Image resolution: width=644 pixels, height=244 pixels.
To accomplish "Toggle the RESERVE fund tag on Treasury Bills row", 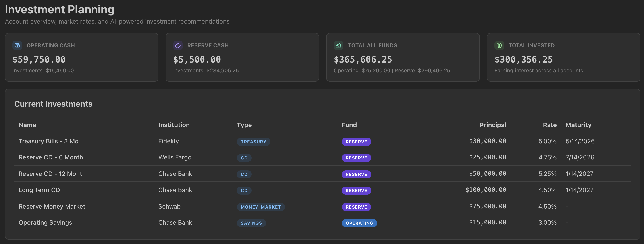I will click(x=356, y=142).
